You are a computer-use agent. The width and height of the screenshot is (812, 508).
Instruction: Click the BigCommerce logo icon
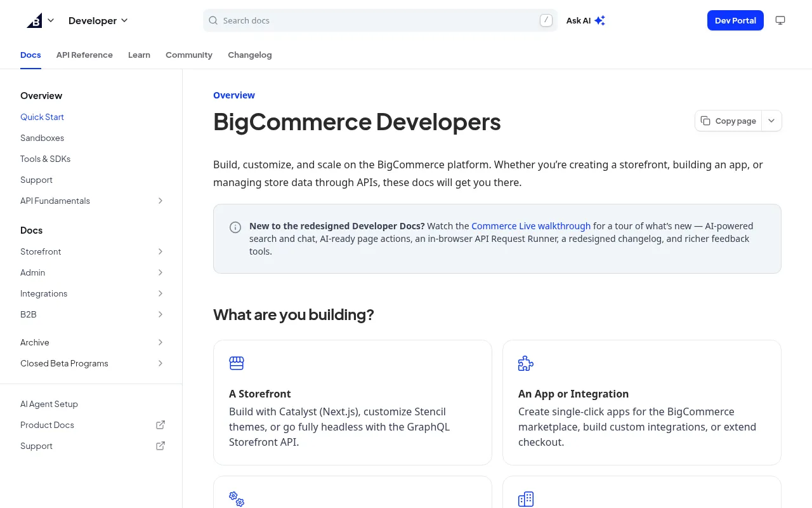34,20
